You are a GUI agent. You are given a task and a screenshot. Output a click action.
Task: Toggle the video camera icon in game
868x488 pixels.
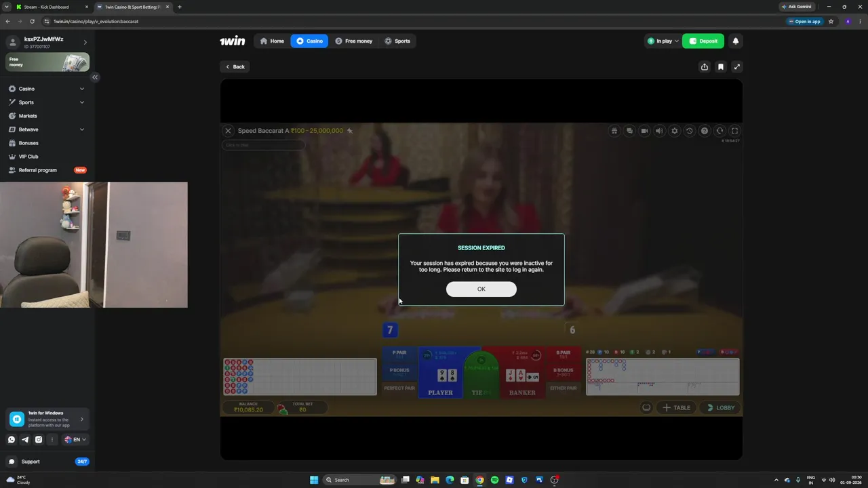(x=644, y=131)
